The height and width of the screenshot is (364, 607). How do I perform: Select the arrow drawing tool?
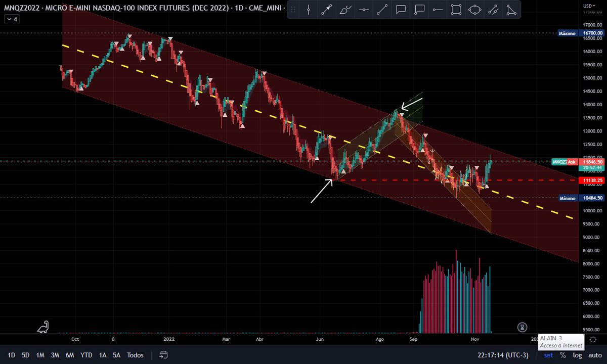pos(327,10)
